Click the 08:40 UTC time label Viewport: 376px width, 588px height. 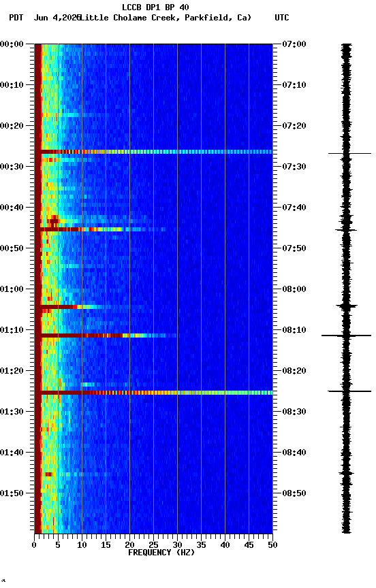pos(294,453)
